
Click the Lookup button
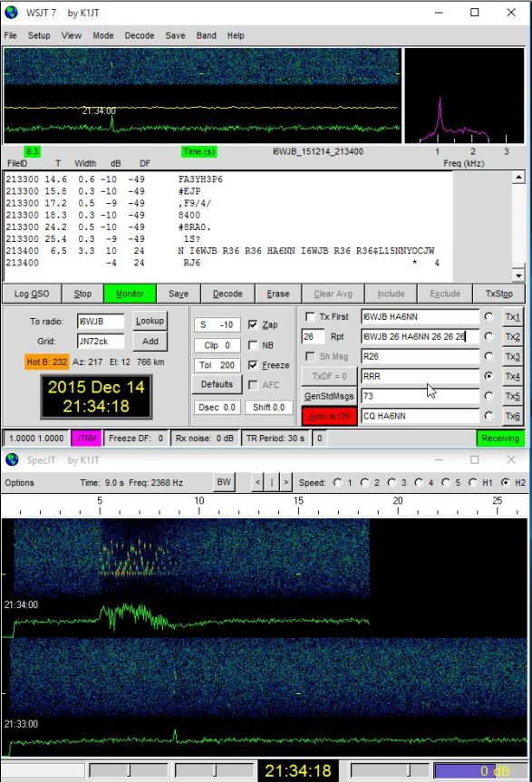click(150, 321)
